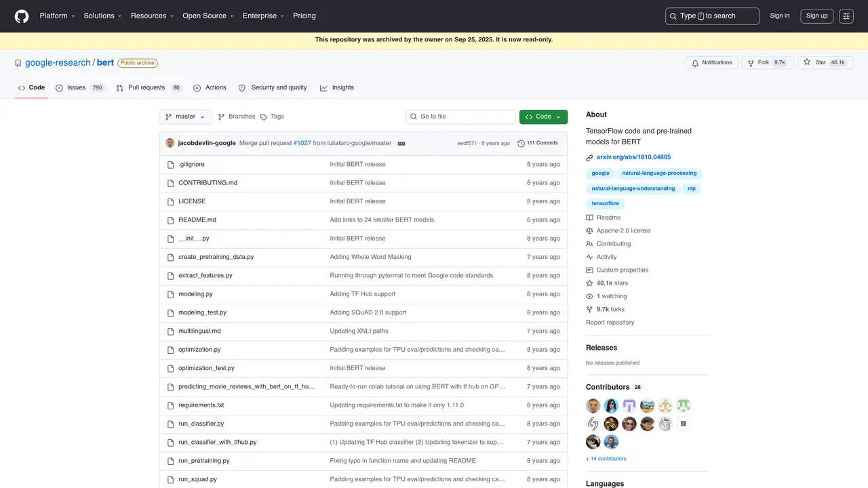Click the file icon beside multilingual.md
Image resolution: width=868 pixels, height=488 pixels.
click(x=172, y=331)
